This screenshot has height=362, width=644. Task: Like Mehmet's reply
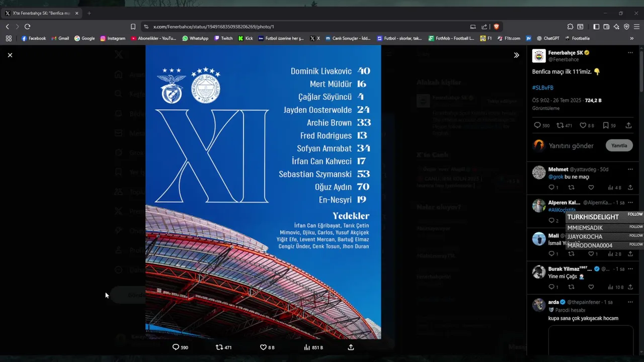(x=591, y=188)
